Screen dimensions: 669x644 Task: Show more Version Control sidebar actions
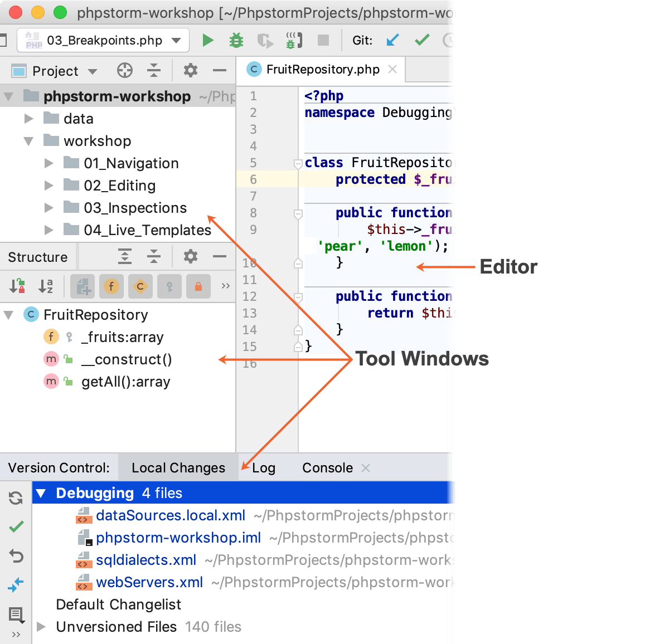pos(16,635)
